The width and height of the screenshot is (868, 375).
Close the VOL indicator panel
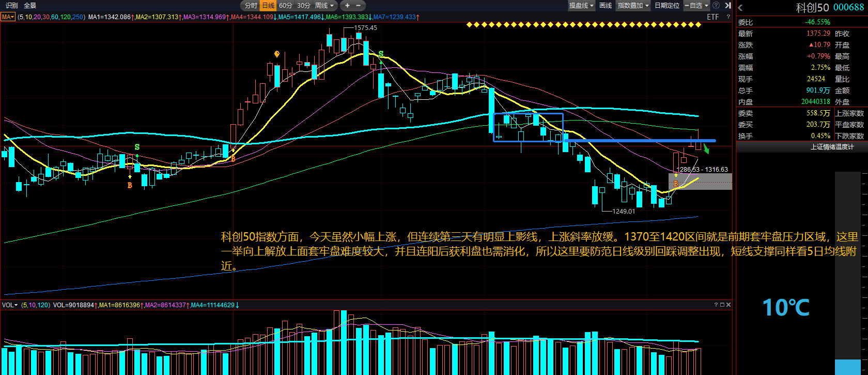(x=729, y=305)
